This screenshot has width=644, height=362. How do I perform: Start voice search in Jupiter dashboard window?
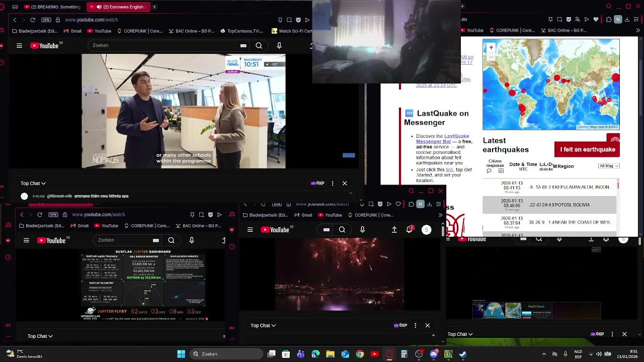pyautogui.click(x=192, y=240)
